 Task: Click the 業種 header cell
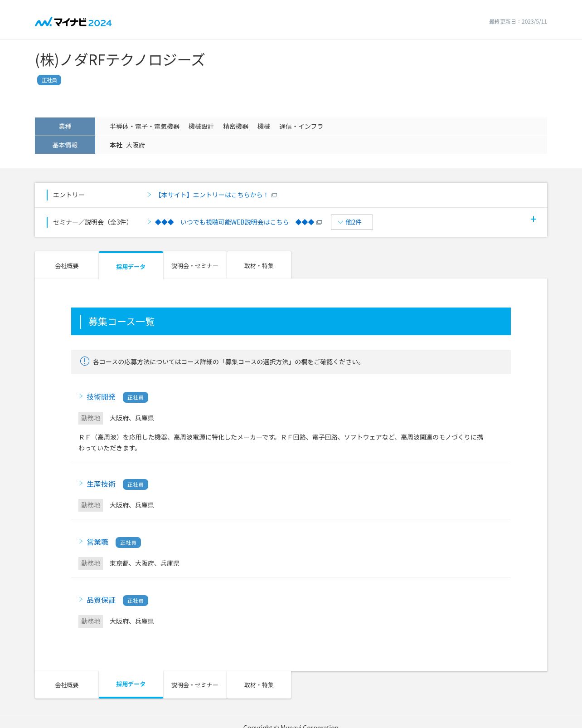(x=65, y=127)
